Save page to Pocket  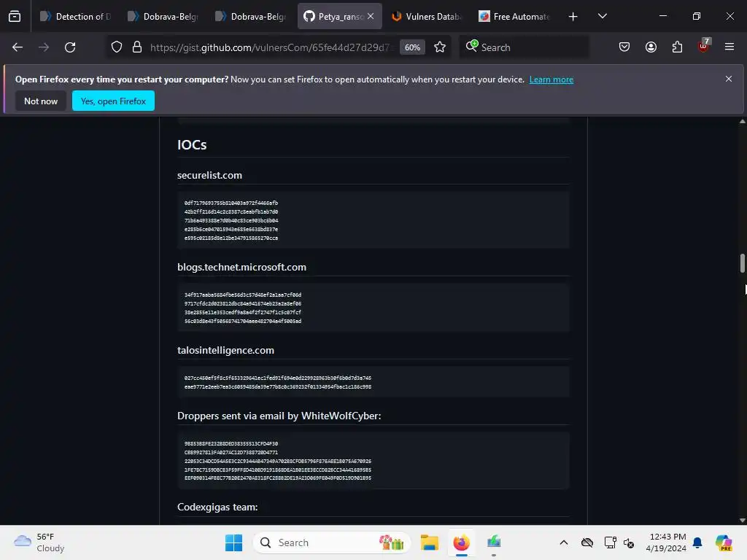coord(624,47)
